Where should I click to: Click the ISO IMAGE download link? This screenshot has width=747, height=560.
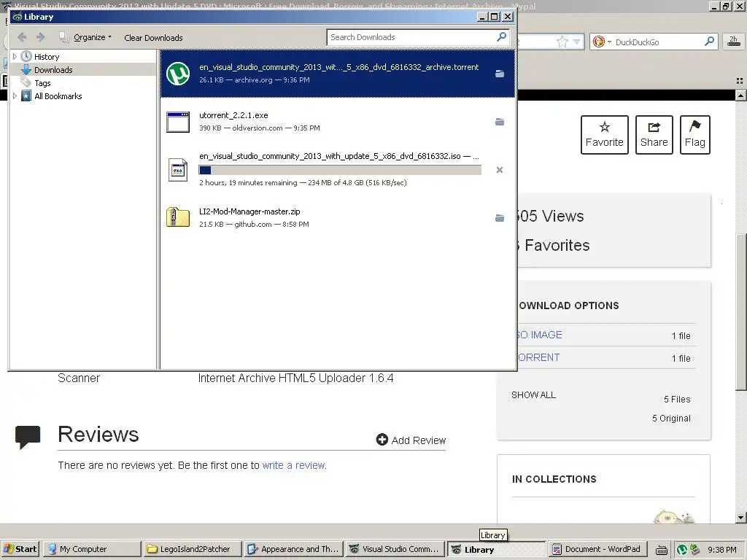click(541, 335)
